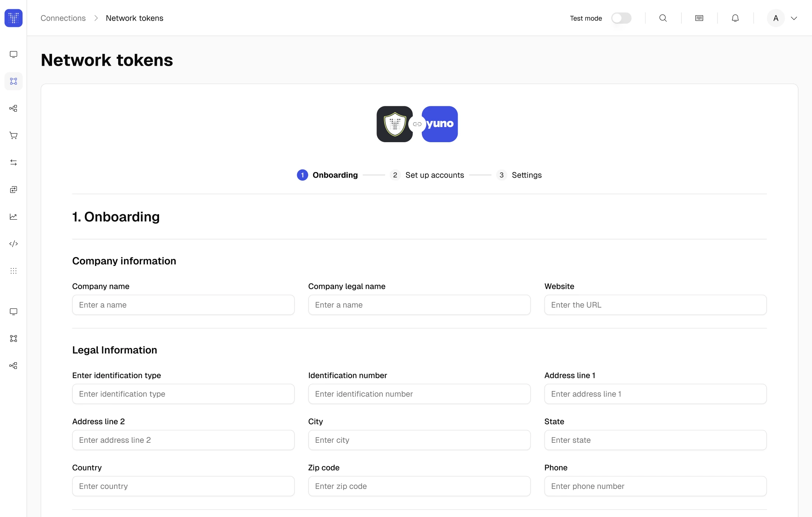Image resolution: width=812 pixels, height=517 pixels.
Task: Open the Connections breadcrumb link
Action: [x=63, y=18]
